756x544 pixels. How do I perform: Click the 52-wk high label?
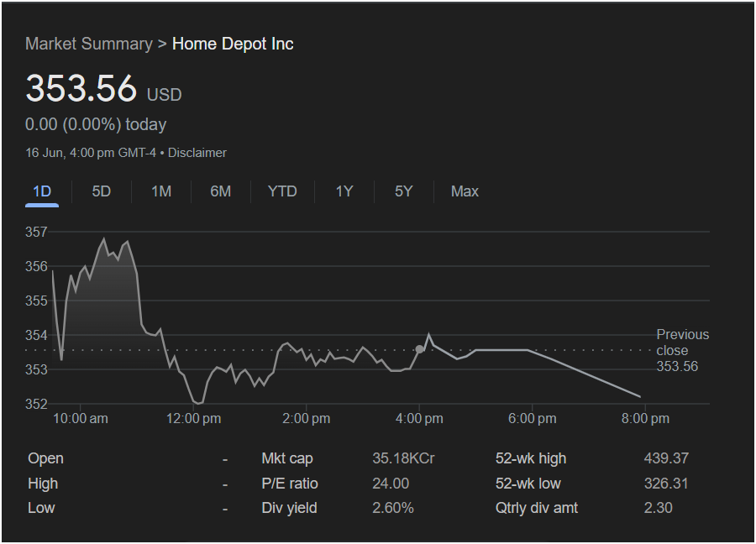pos(530,458)
